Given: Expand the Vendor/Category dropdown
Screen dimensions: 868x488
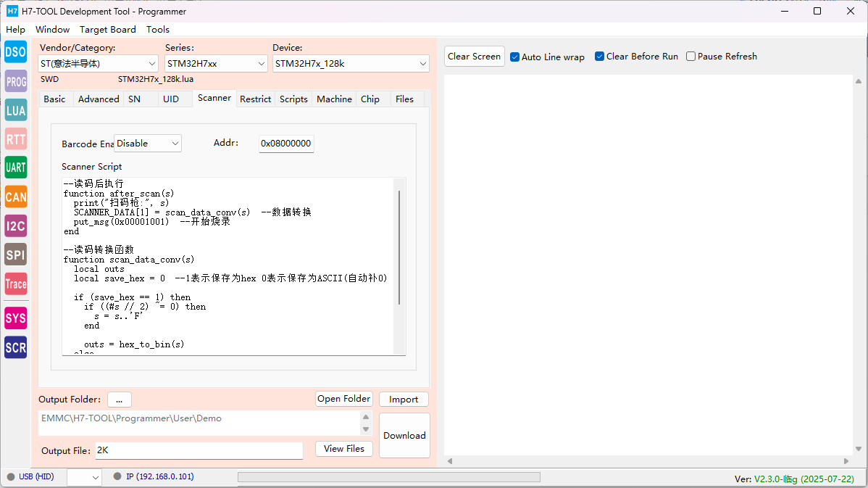Looking at the screenshot, I should click(98, 64).
